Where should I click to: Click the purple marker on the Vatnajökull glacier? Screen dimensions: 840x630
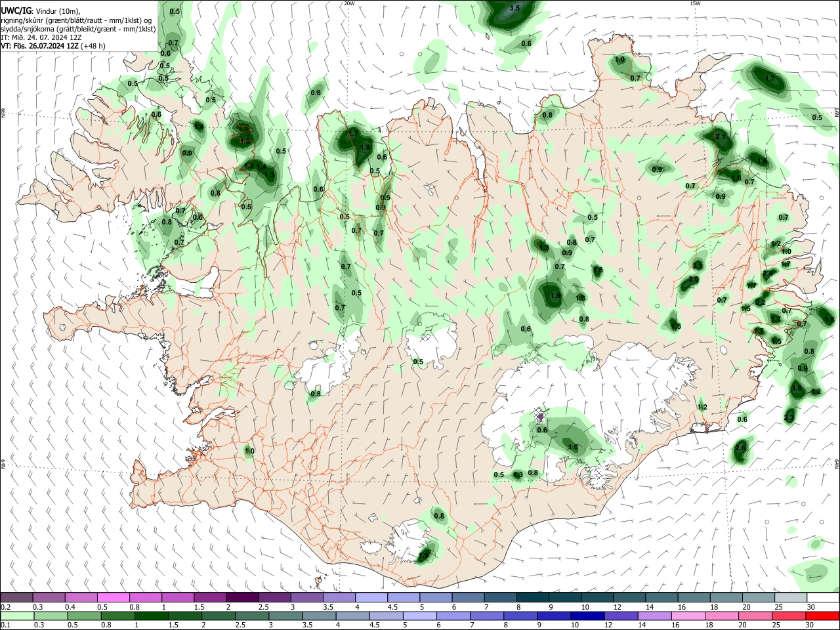coord(539,417)
